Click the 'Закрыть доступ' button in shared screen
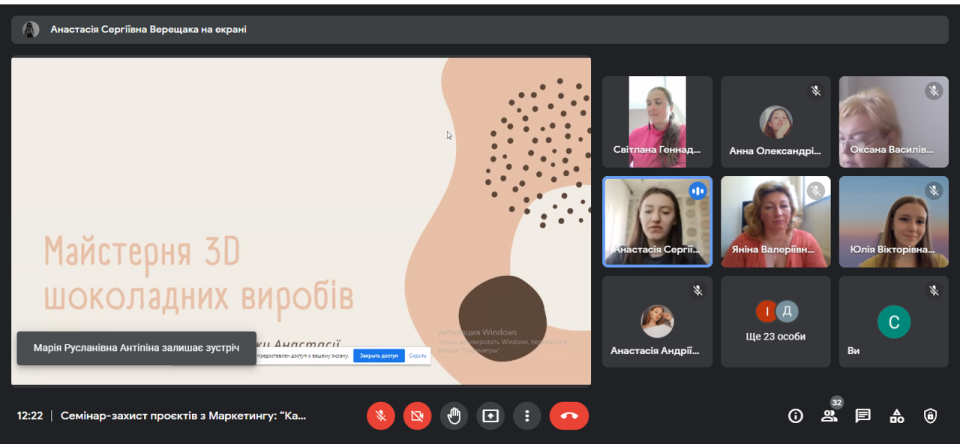Viewport: 960px width, 444px height. 379,356
